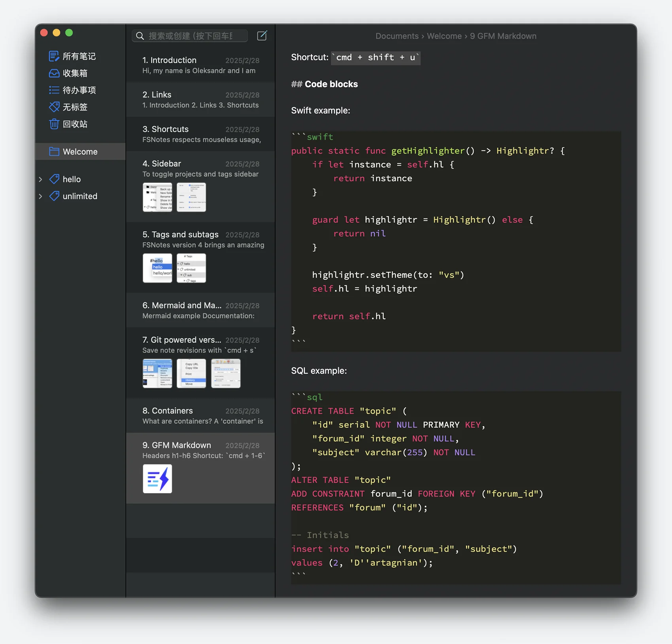The height and width of the screenshot is (644, 672).
Task: Open note 2. Links
Action: [200, 100]
